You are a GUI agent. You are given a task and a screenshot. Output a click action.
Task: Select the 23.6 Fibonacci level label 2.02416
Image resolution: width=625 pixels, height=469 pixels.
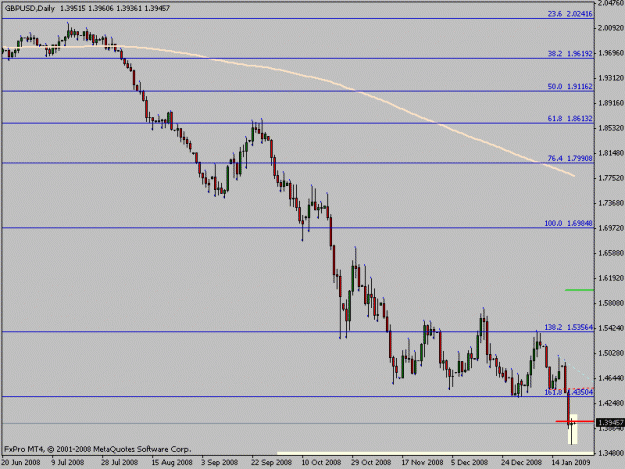click(x=570, y=14)
